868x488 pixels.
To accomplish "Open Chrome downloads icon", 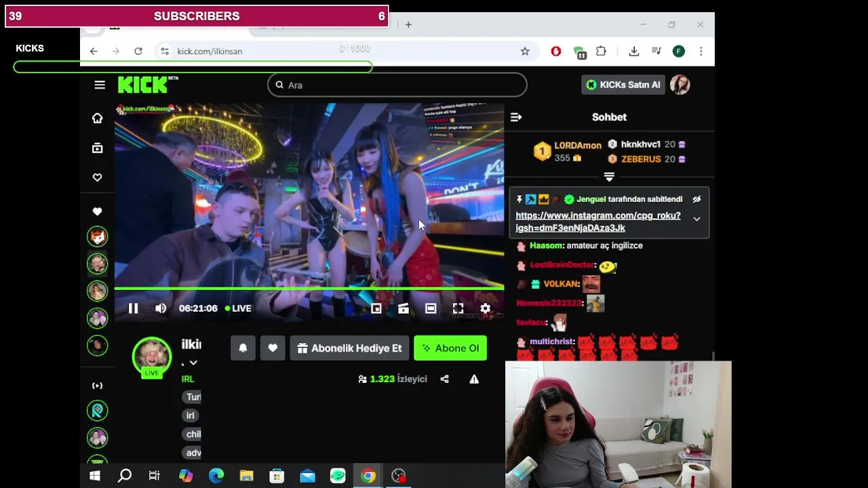I will [x=634, y=52].
